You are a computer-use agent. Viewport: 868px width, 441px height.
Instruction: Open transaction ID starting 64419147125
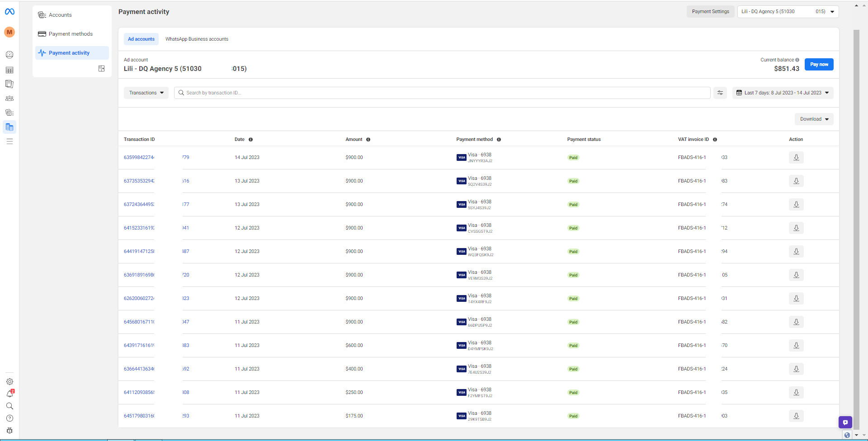pyautogui.click(x=156, y=252)
